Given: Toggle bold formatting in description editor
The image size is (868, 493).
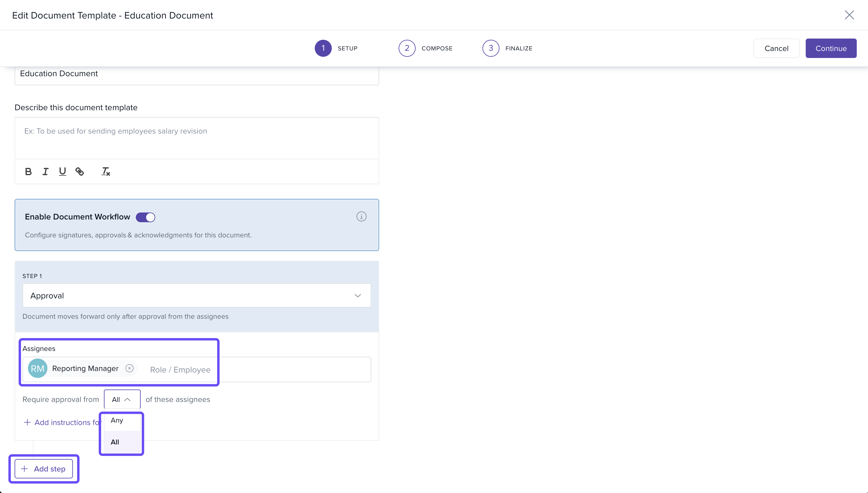Looking at the screenshot, I should (29, 172).
